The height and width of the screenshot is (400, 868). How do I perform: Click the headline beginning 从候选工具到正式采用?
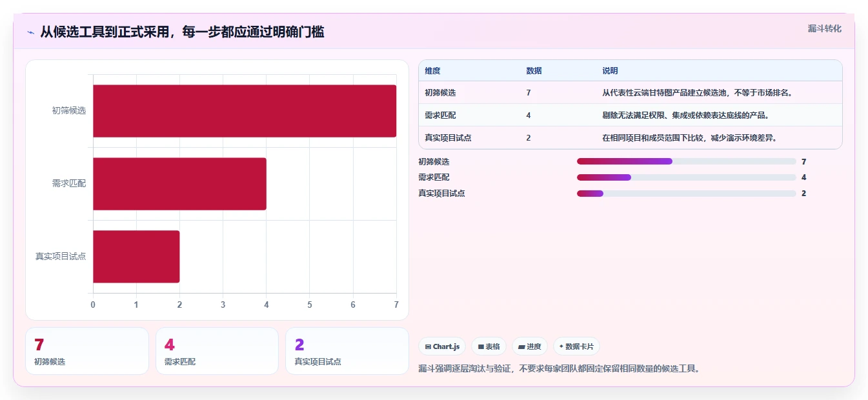click(x=182, y=32)
